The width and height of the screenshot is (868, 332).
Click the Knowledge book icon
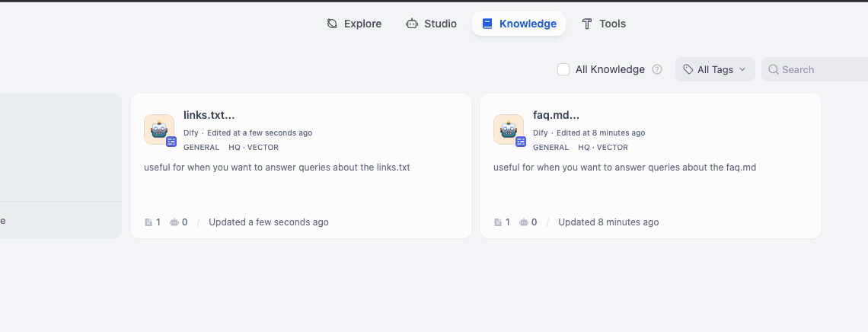click(487, 24)
